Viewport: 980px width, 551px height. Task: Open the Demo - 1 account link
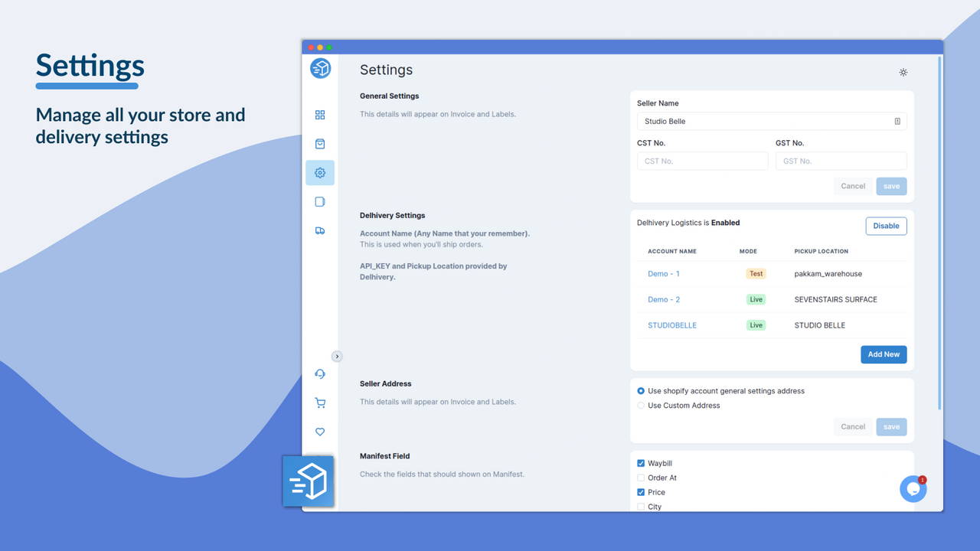pos(663,273)
